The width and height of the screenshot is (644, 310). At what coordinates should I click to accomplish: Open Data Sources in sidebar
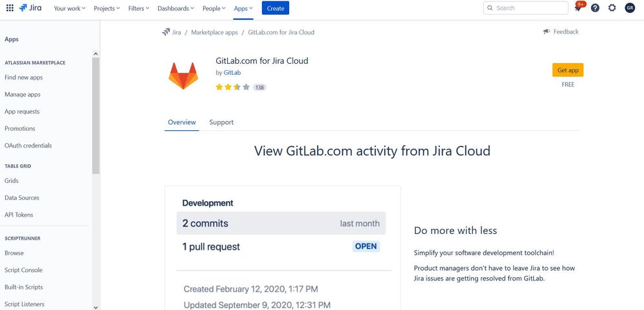[22, 198]
